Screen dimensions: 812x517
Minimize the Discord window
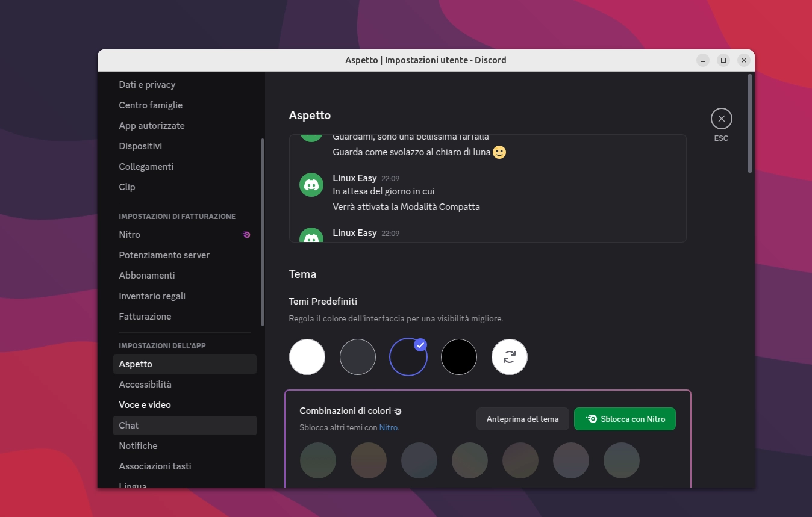703,60
